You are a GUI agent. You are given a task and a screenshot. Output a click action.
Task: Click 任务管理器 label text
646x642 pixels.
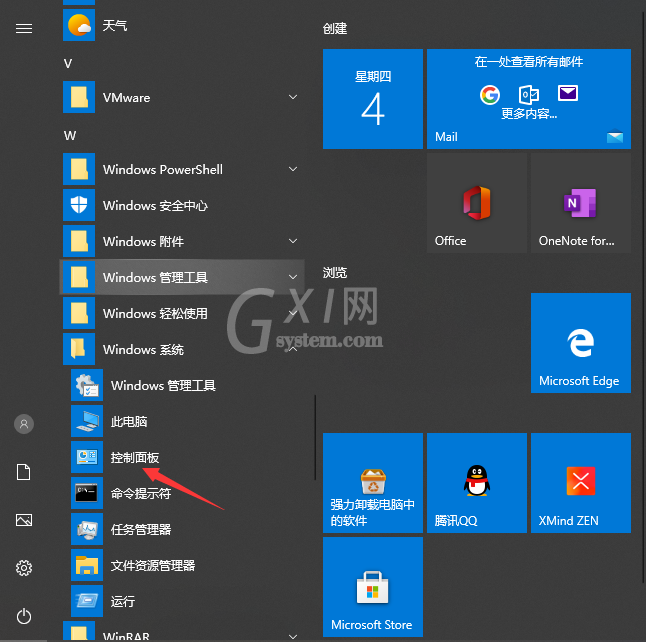click(141, 529)
